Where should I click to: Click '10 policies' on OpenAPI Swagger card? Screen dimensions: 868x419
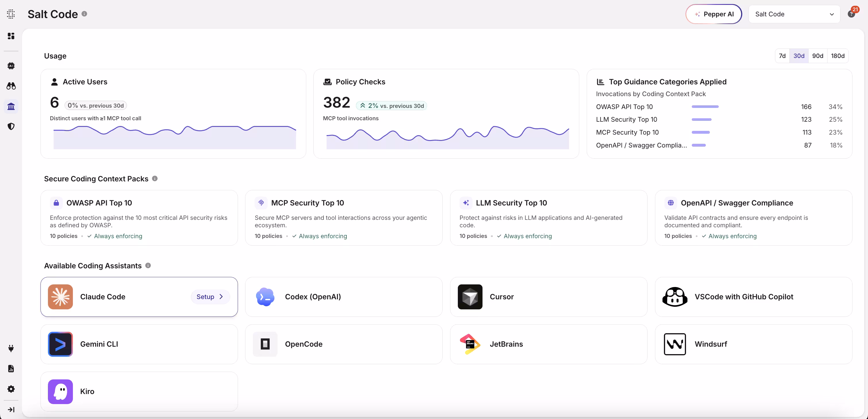pyautogui.click(x=678, y=236)
